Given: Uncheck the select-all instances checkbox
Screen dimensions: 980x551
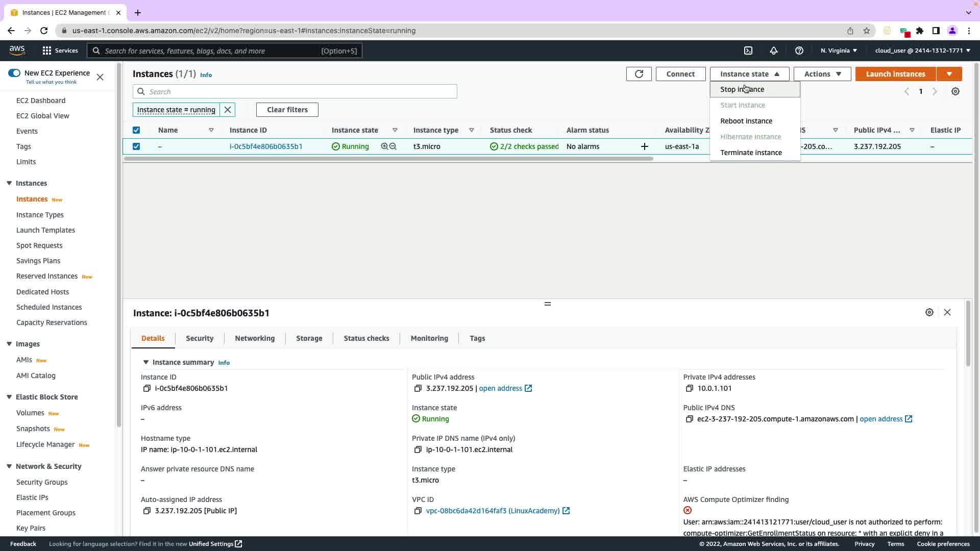Looking at the screenshot, I should coord(136,130).
